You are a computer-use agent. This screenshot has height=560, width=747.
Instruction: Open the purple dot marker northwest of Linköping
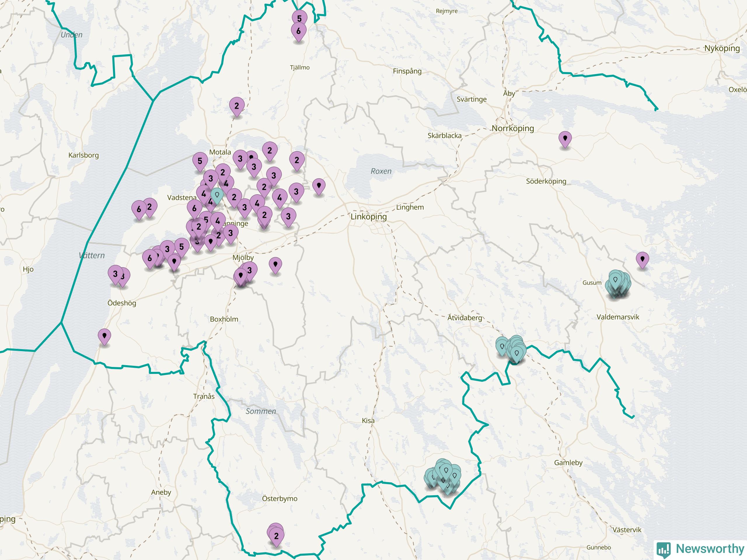click(x=319, y=186)
